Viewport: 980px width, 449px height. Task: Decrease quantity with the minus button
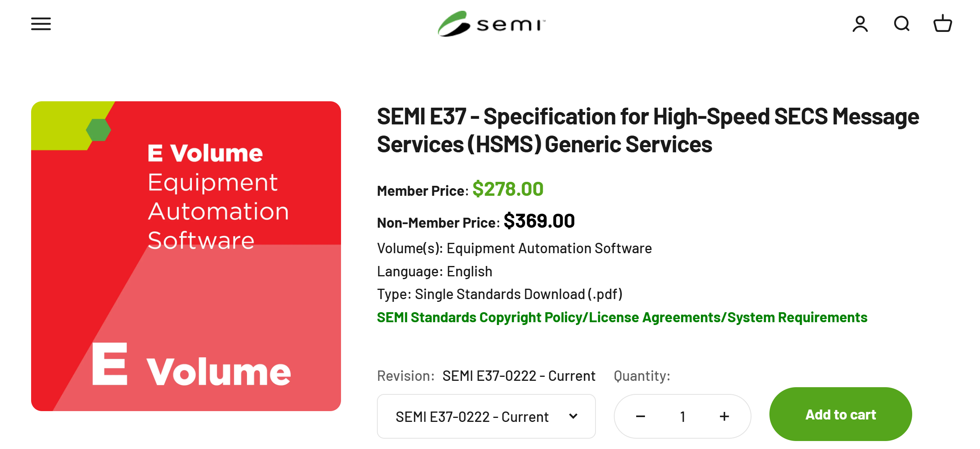tap(640, 417)
